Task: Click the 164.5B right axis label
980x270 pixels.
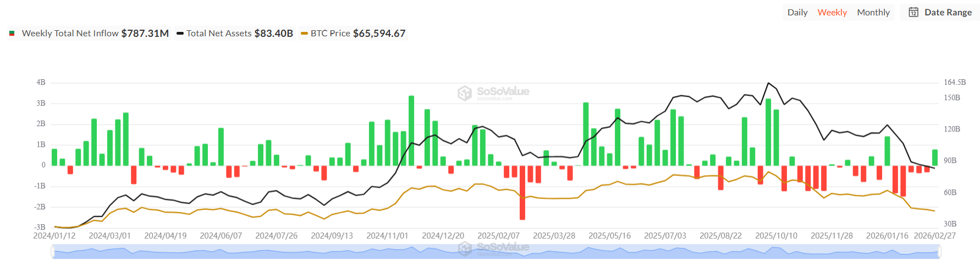Action: coord(955,82)
